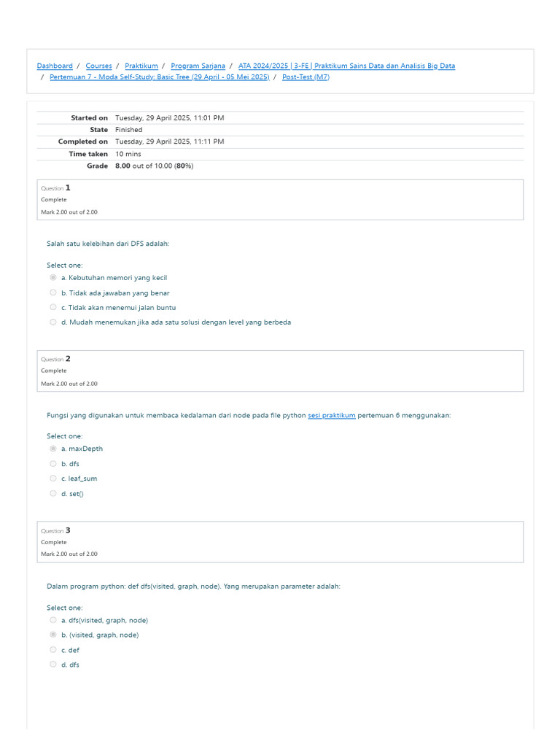
Task: Open Pertemuan 7 Basic Tree section link
Action: (x=160, y=77)
